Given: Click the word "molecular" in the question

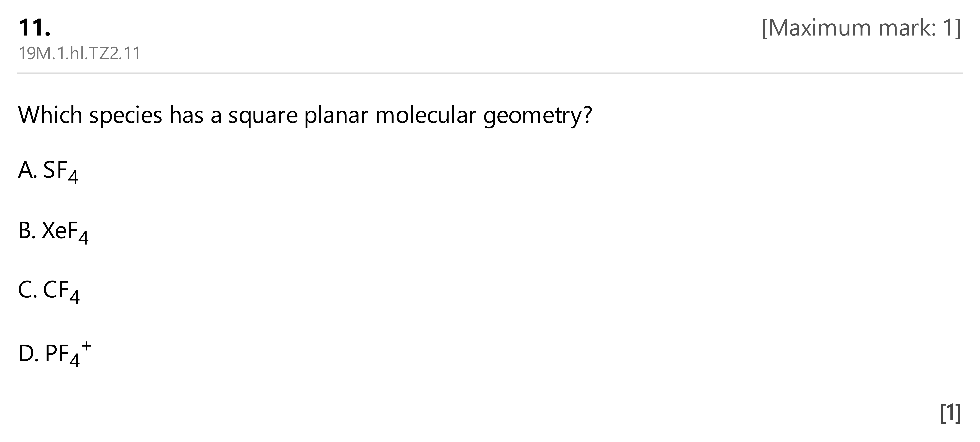Looking at the screenshot, I should [426, 115].
